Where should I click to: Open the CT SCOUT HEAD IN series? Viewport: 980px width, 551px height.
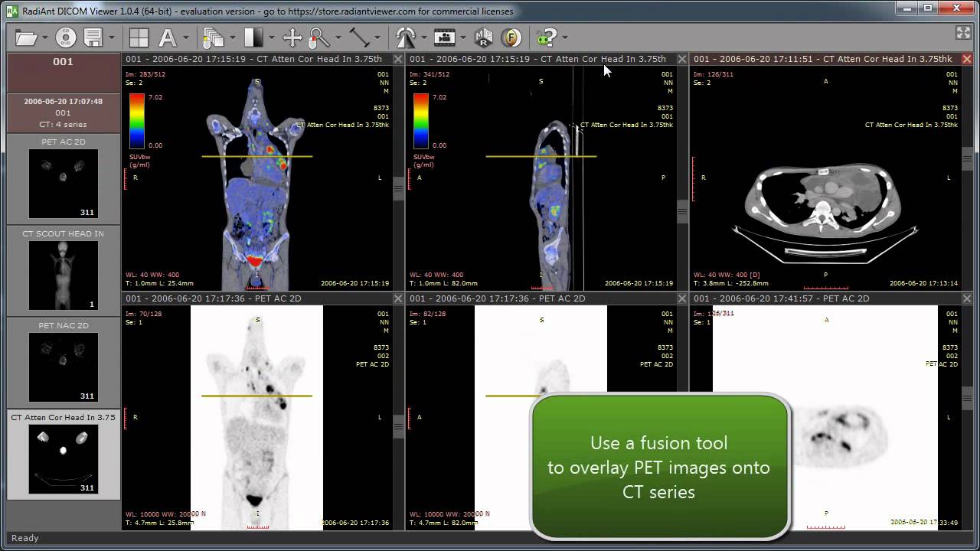click(x=63, y=274)
